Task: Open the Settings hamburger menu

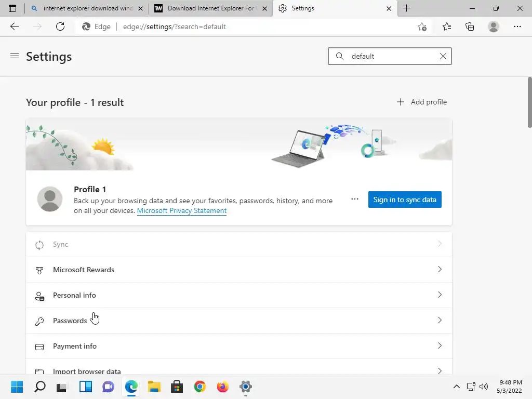Action: pos(15,56)
